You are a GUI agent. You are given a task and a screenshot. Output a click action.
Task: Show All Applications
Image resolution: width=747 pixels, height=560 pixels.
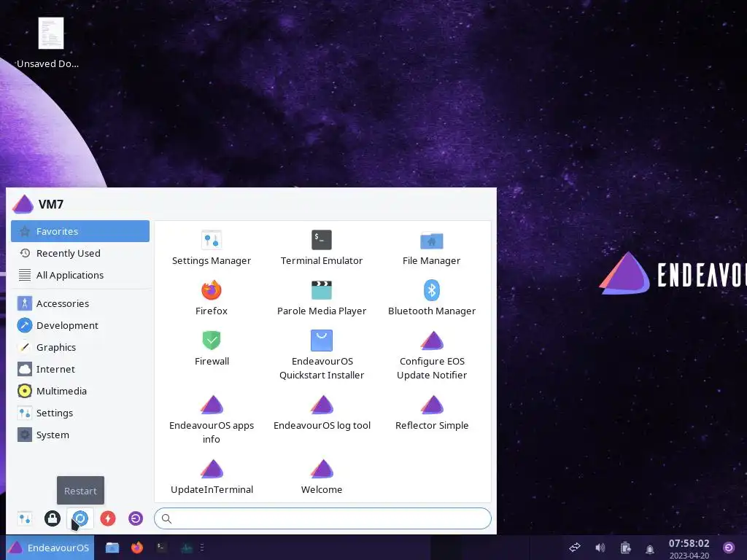tap(80, 275)
